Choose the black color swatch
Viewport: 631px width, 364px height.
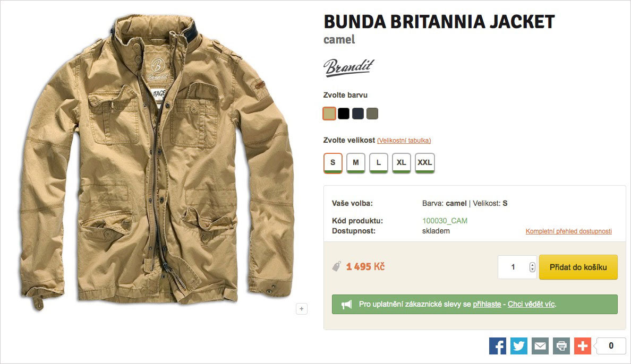(344, 114)
